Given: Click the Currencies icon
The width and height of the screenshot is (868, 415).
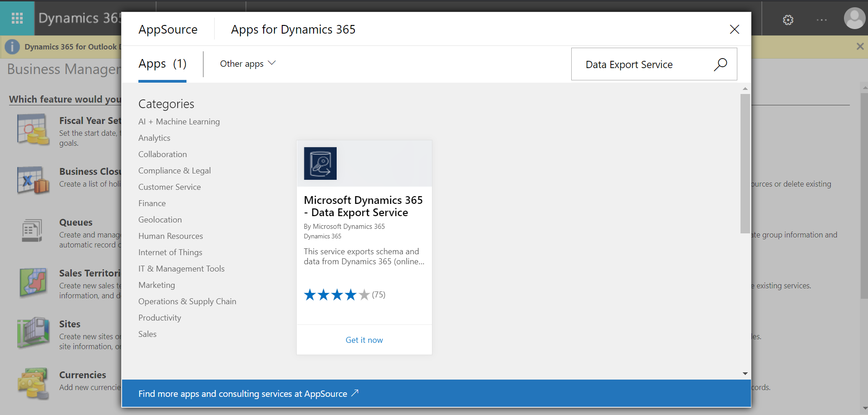Looking at the screenshot, I should [x=33, y=383].
